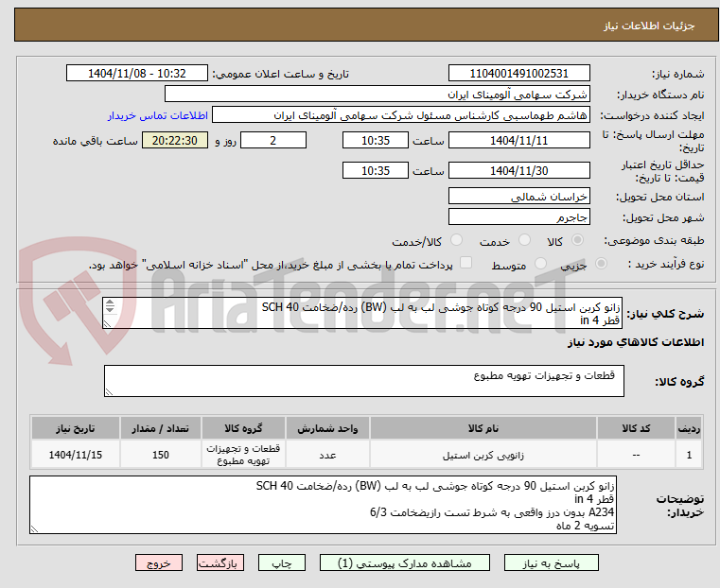
Task: Click the table cell قطعات و تجهیزات تهویه مطبوع
Action: [x=243, y=455]
